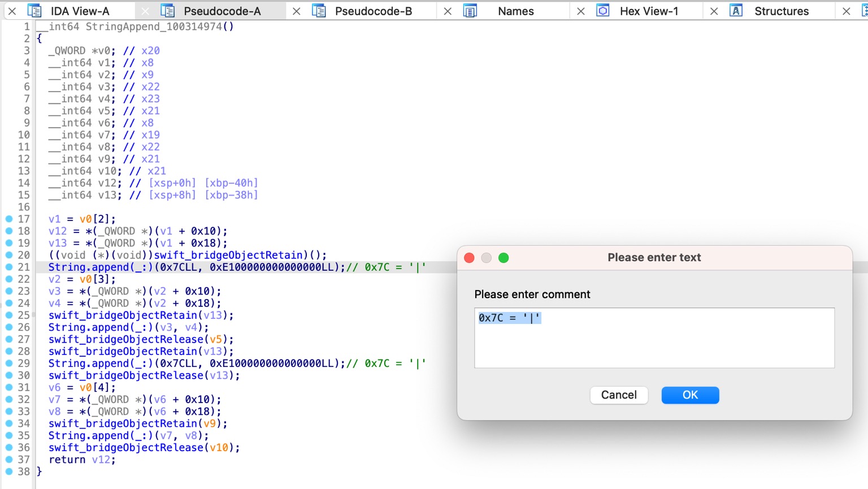
Task: Click swift_bridgeObjectRelease(v5) on line 27
Action: (x=141, y=339)
